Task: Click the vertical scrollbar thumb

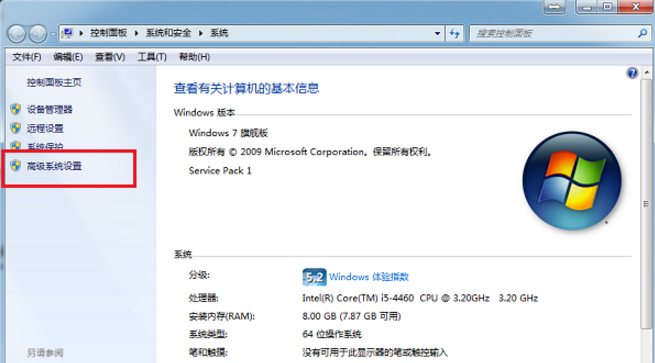Action: [x=646, y=204]
